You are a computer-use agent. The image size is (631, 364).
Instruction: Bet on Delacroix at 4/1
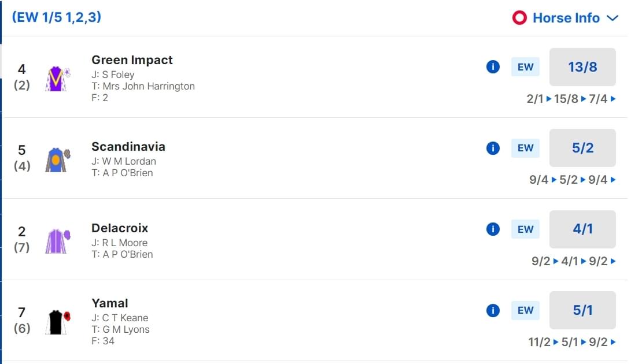[x=582, y=229]
